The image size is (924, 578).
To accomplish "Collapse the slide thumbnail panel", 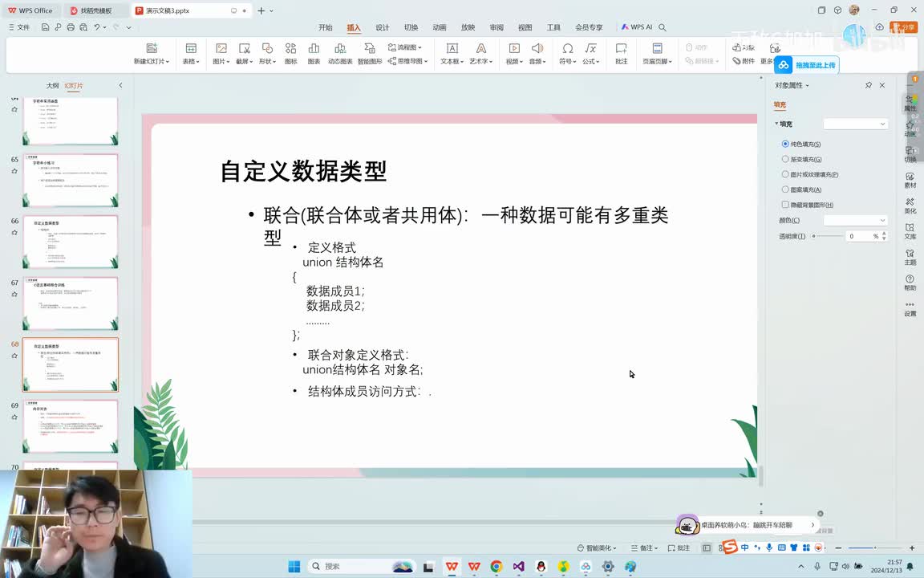I will click(121, 85).
